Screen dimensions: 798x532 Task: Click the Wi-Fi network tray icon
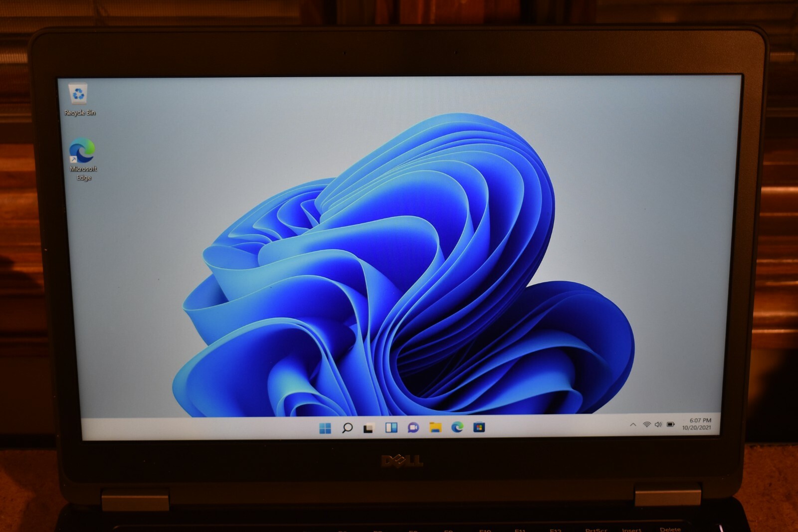click(x=647, y=424)
